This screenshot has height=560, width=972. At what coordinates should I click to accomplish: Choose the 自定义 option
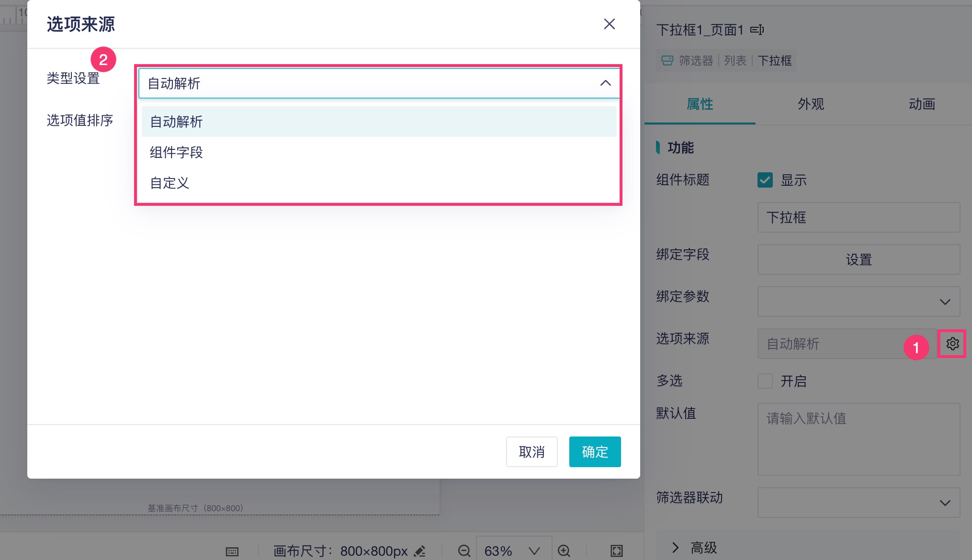point(170,183)
